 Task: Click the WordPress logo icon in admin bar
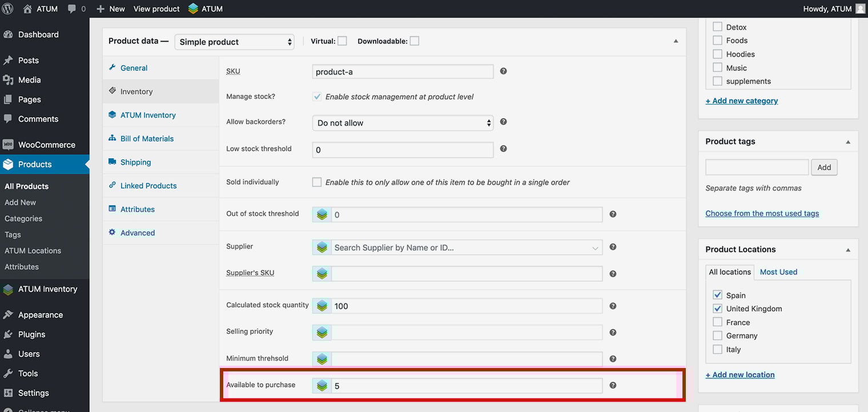pyautogui.click(x=8, y=9)
